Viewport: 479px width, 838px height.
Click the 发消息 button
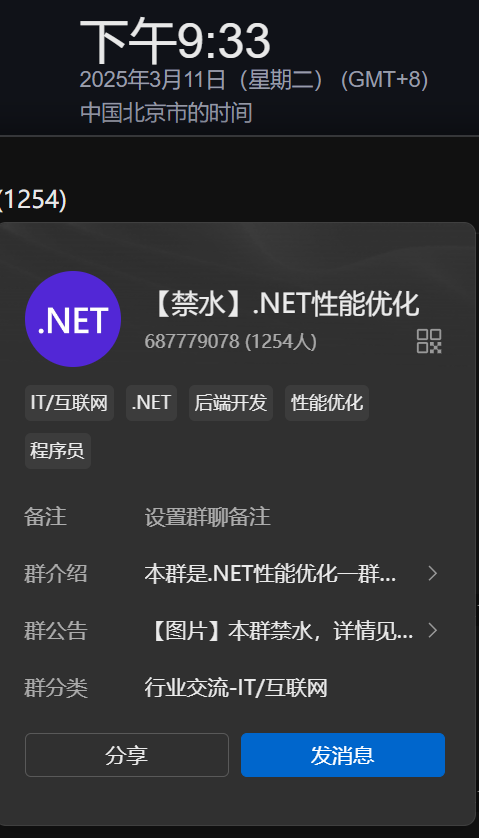click(x=343, y=755)
